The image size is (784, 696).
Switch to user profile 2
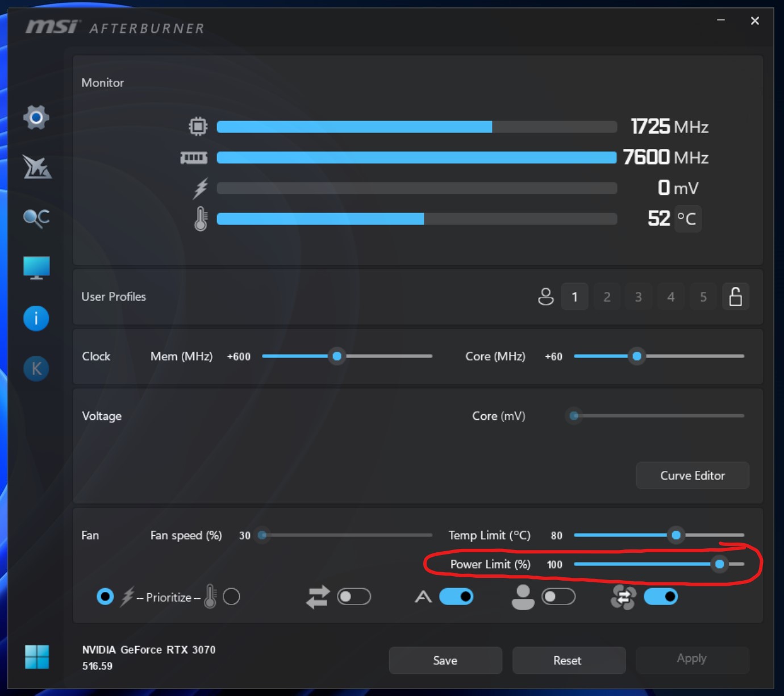point(607,296)
